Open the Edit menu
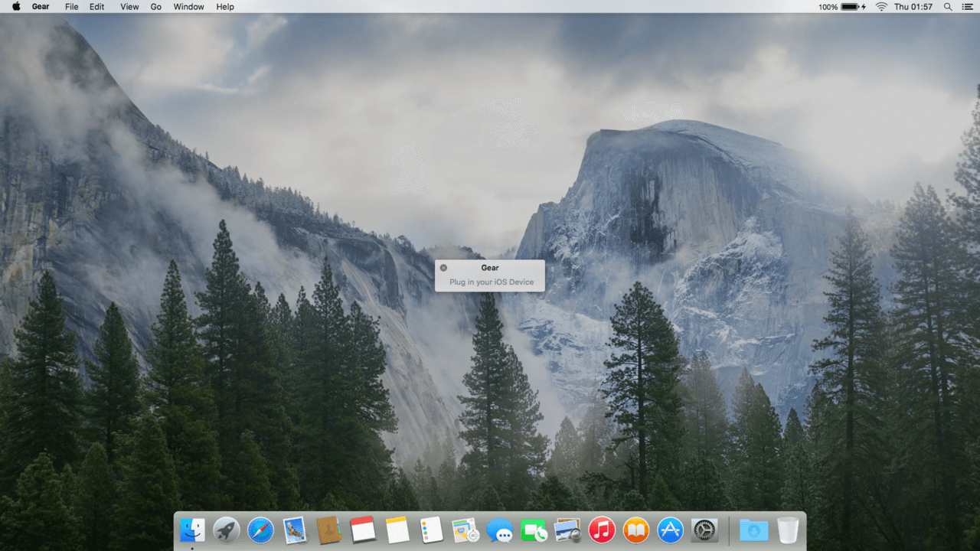 [96, 6]
